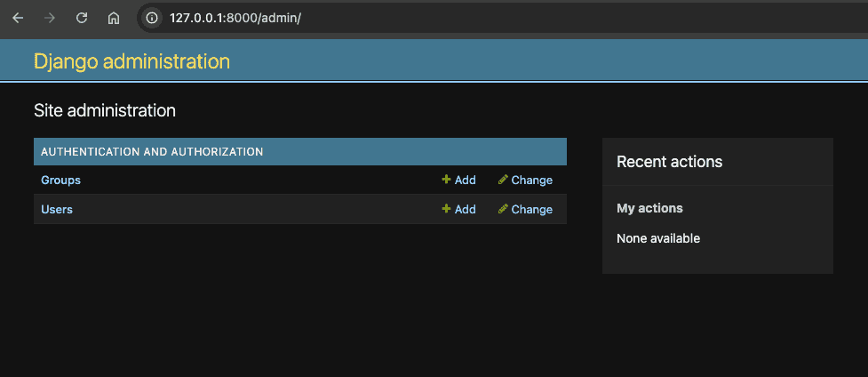Click the browser back arrow
This screenshot has width=868, height=377.
pos(18,18)
